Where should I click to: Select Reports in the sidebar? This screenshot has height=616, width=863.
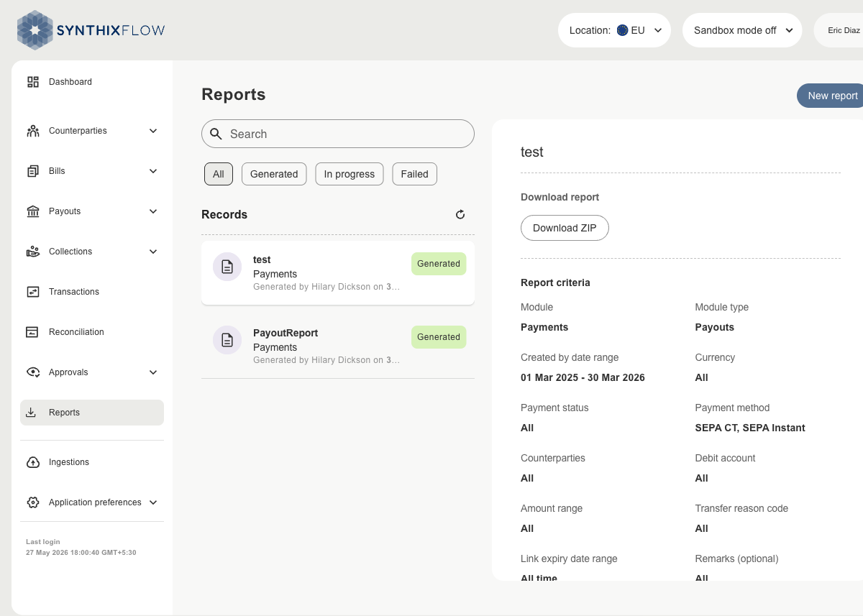pyautogui.click(x=92, y=413)
